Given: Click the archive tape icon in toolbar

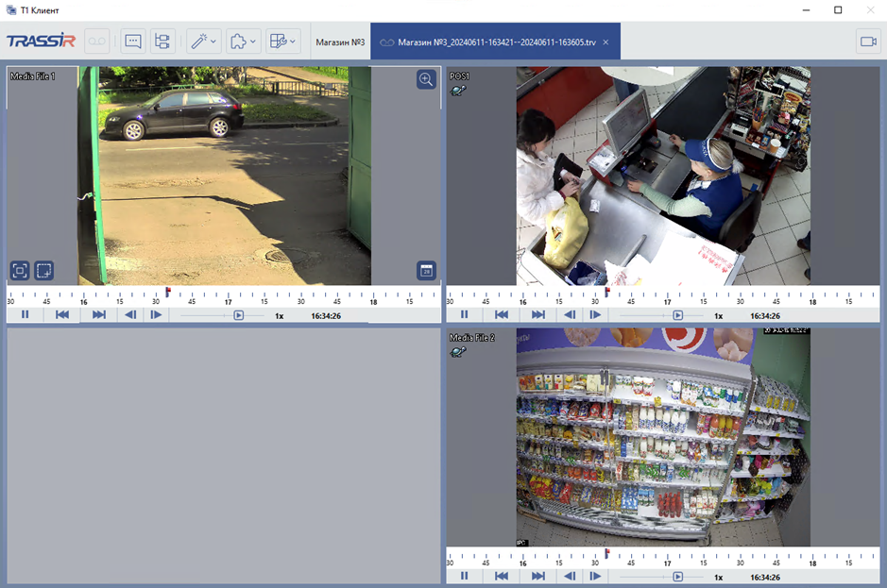Looking at the screenshot, I should coord(97,42).
